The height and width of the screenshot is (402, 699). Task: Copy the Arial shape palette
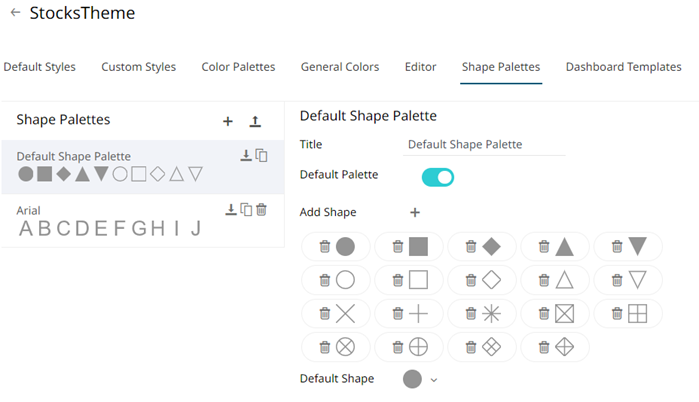pos(246,209)
